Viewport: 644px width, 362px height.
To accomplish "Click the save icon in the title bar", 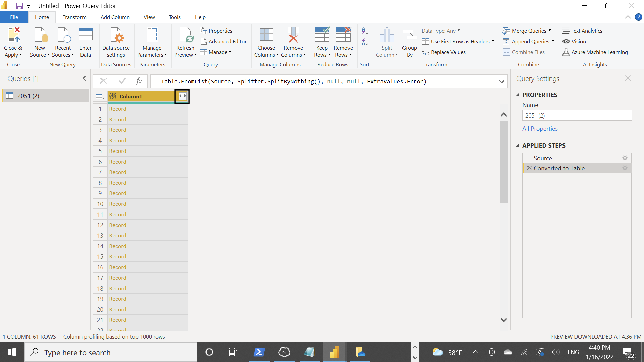I will pos(19,6).
